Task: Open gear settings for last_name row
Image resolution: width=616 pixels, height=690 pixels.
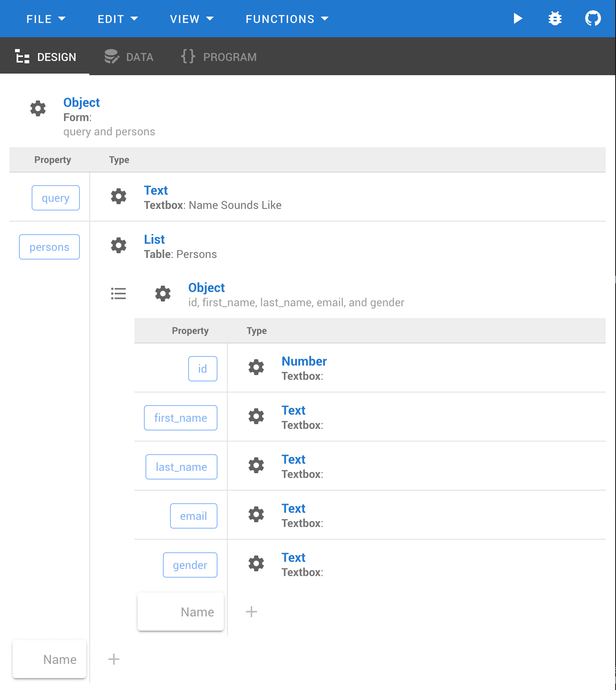Action: pos(256,465)
